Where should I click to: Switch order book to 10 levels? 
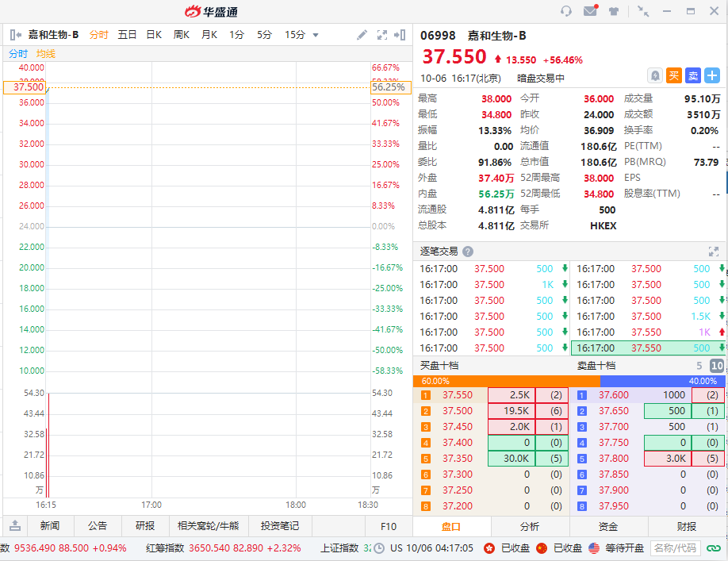click(716, 366)
